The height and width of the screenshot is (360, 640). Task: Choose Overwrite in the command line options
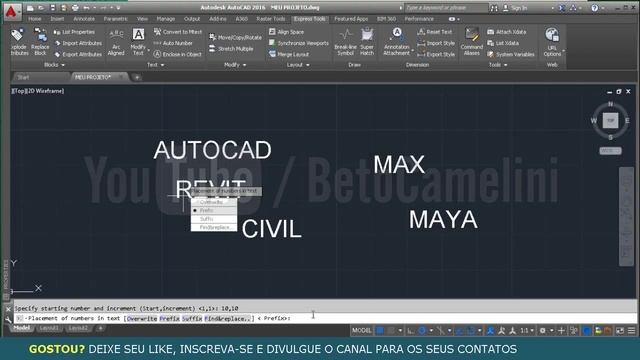pos(142,318)
